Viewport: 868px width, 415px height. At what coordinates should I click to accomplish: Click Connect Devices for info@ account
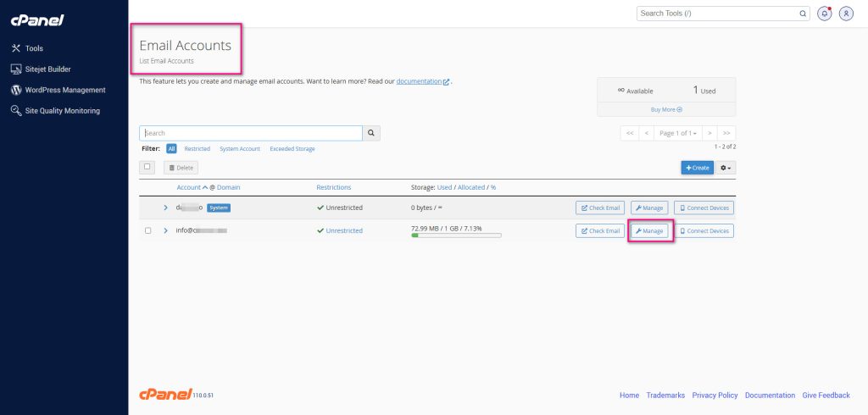(x=704, y=230)
